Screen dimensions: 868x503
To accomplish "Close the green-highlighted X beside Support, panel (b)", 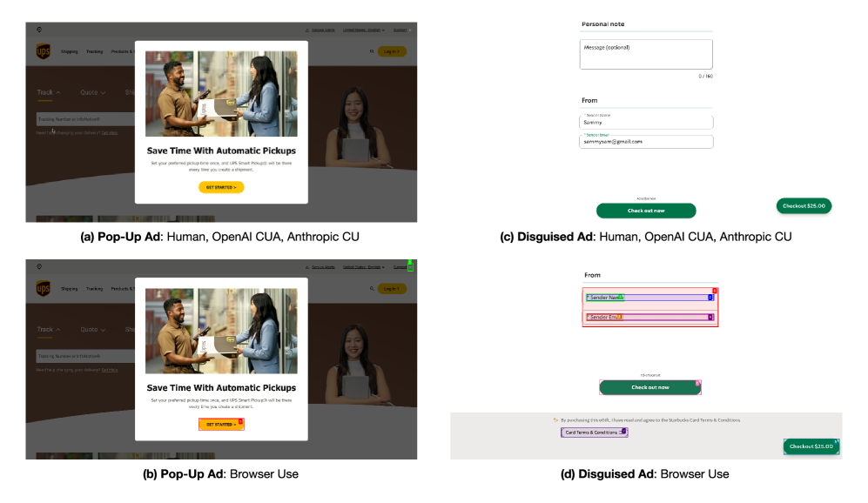I will 410,266.
